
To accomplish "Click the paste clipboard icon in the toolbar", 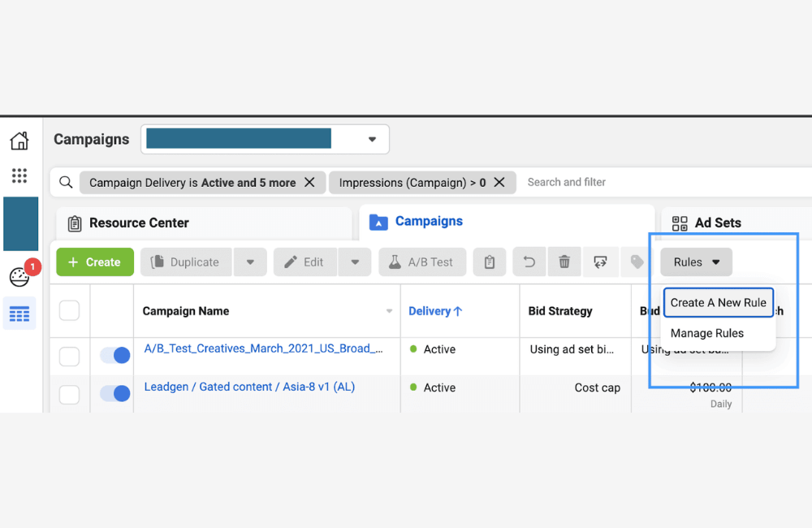I will point(490,262).
